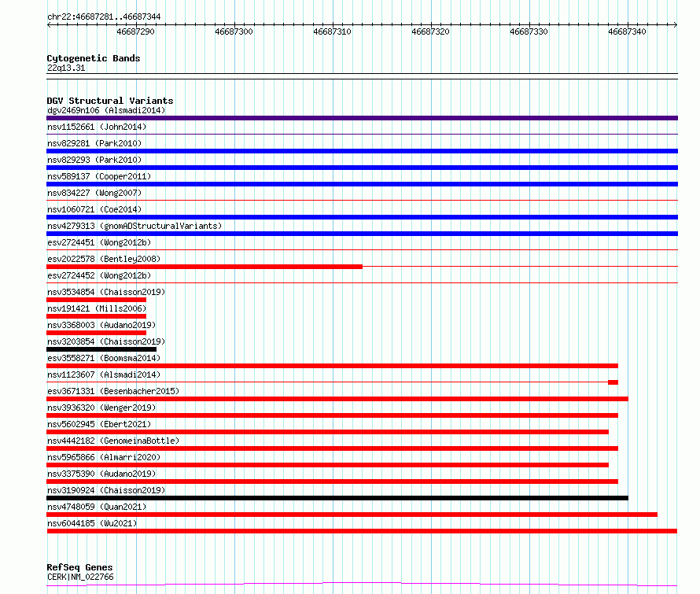This screenshot has width=700, height=594.
Task: Select variant nsv1152661 (John2014)
Action: pos(97,127)
